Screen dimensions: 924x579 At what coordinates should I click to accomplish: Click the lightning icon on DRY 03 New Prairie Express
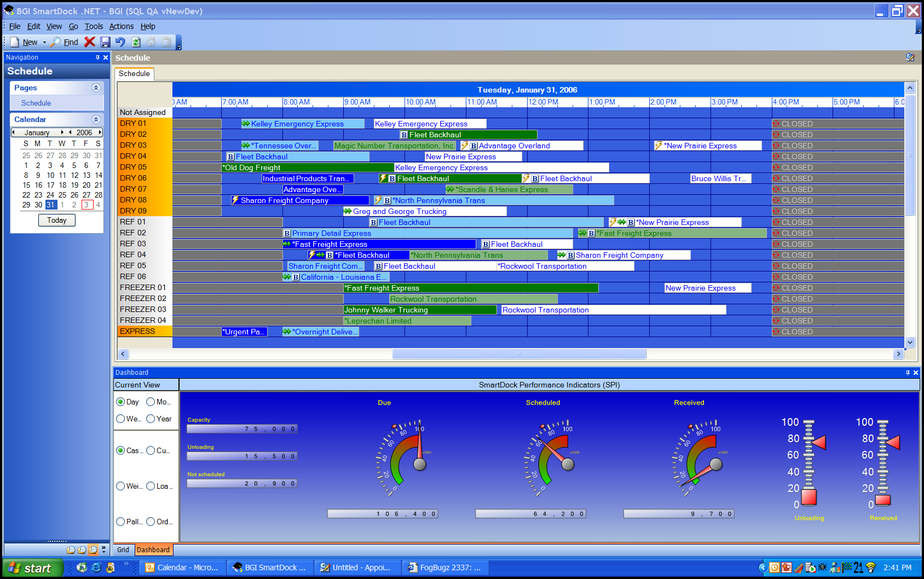tap(659, 146)
